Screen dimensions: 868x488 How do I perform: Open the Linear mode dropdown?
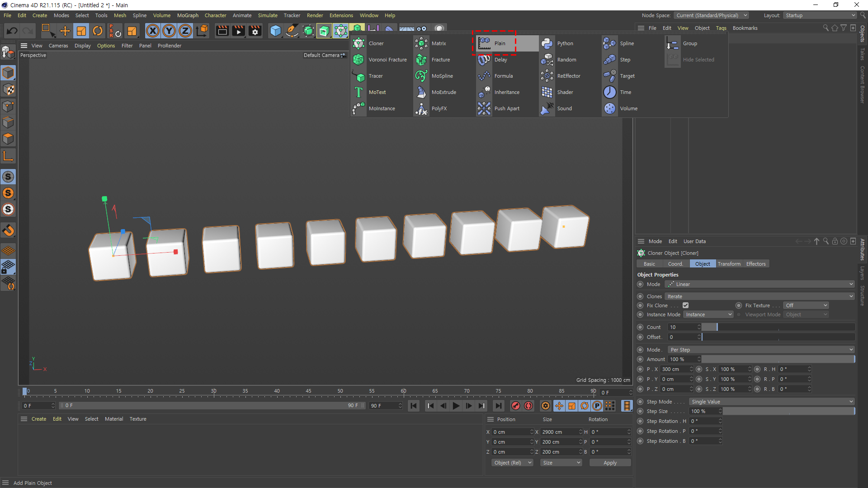[x=759, y=284]
